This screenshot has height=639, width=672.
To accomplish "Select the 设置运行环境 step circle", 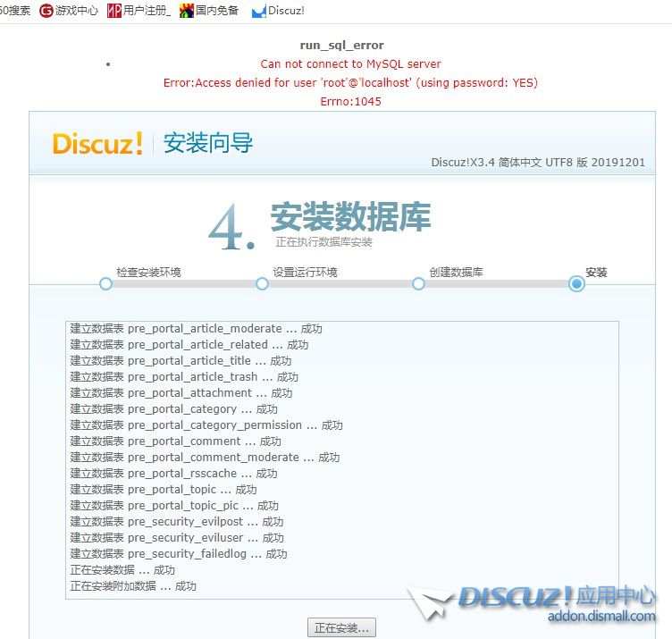I will [262, 283].
